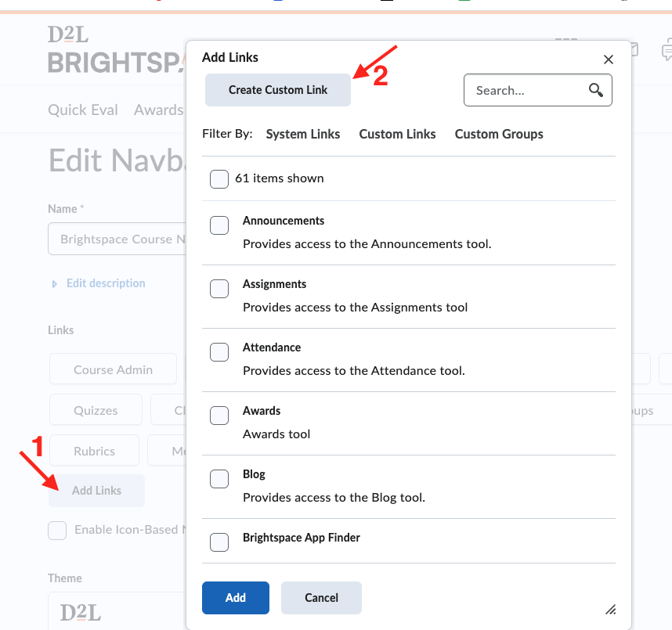Toggle Enable Icon-Based navbar checkbox

pyautogui.click(x=57, y=530)
